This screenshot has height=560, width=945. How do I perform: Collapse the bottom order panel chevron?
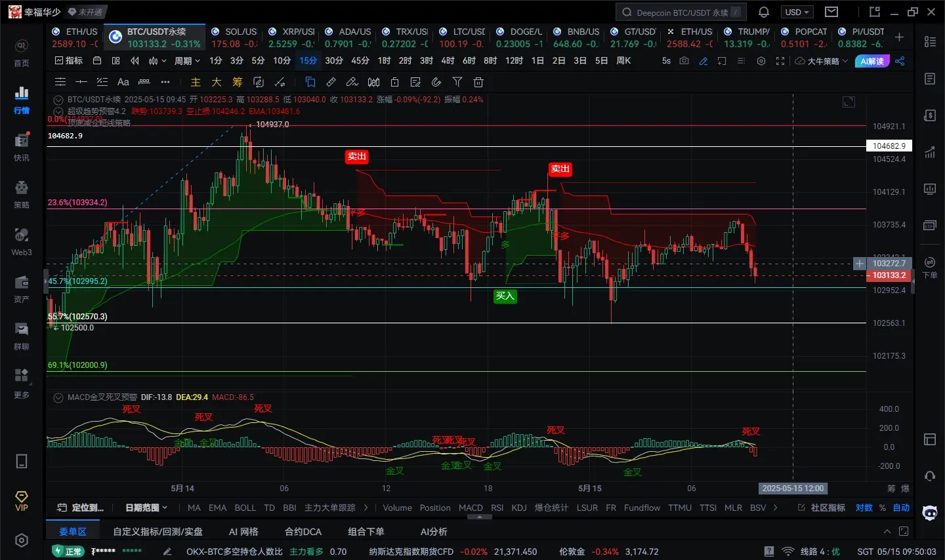point(887,531)
